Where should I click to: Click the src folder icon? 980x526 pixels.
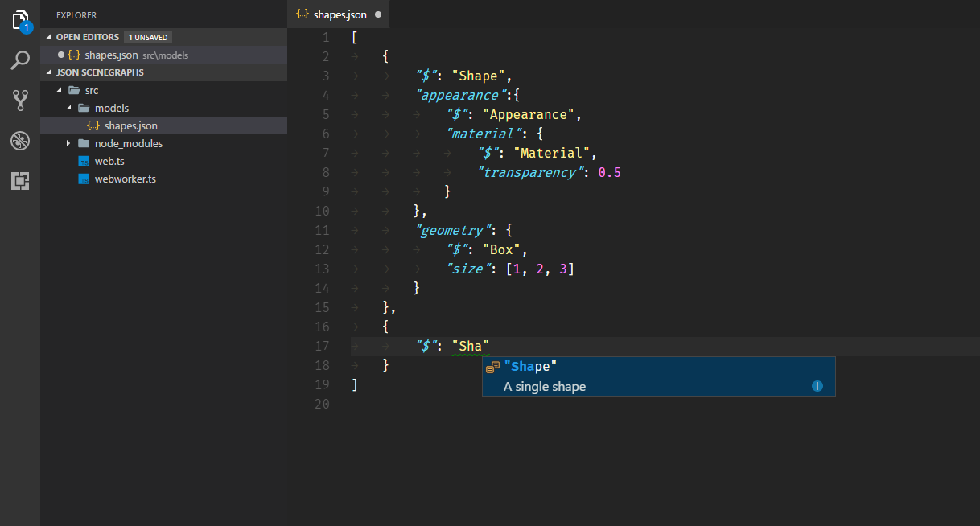pos(74,90)
